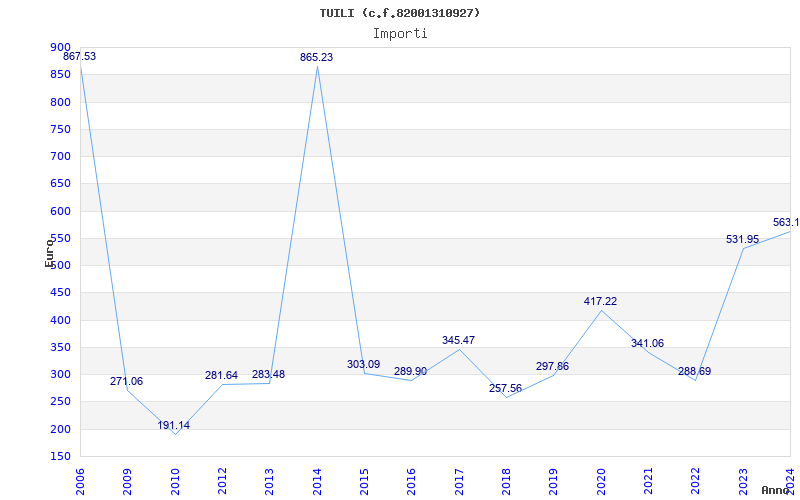Click the 303.09 data label

coord(364,364)
